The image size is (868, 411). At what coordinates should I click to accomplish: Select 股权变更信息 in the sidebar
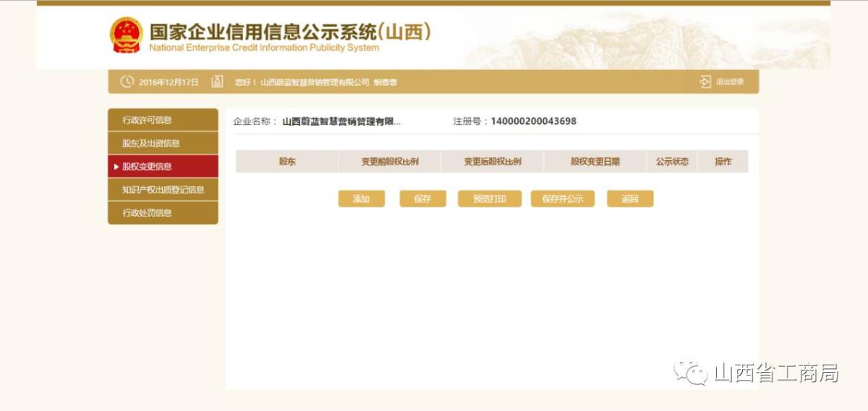click(148, 166)
